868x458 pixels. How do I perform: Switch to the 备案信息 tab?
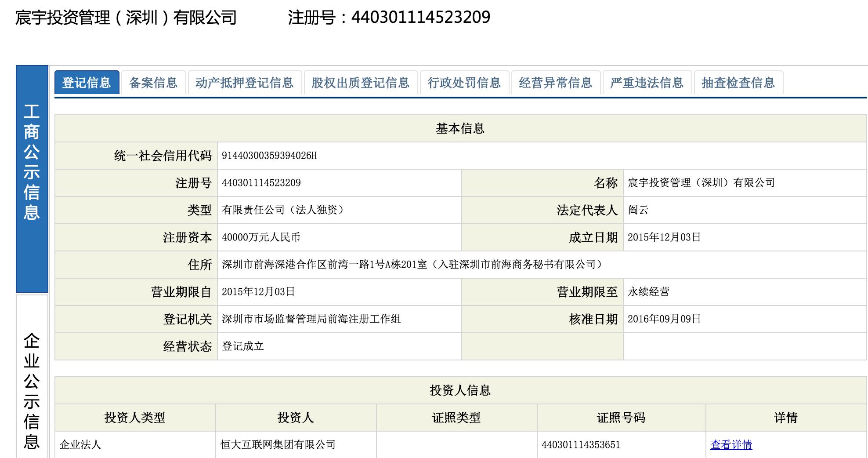[155, 82]
